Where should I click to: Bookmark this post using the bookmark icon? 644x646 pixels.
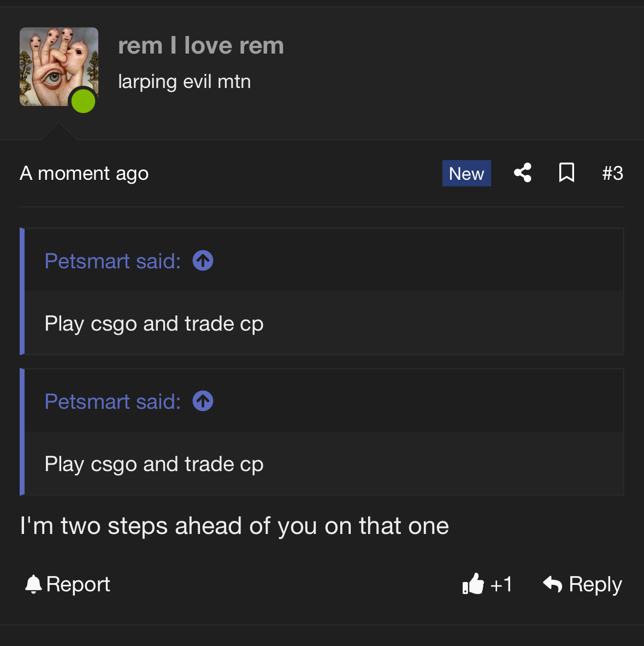point(566,173)
